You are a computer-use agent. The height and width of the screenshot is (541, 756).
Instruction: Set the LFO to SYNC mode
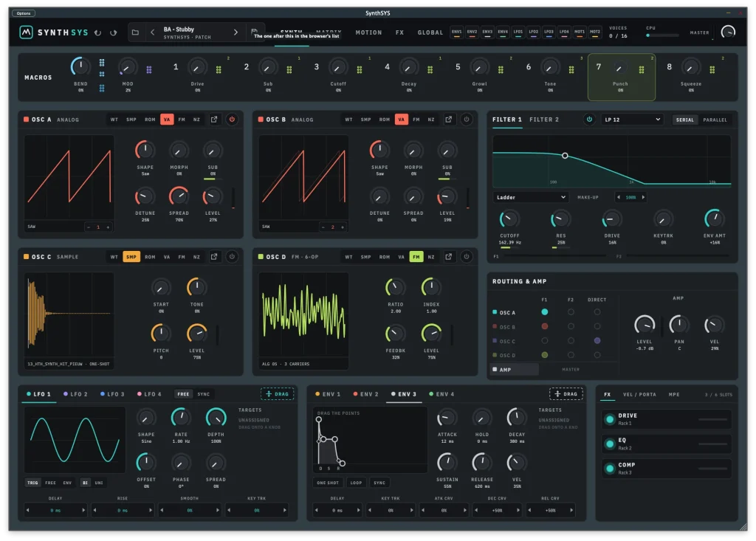[204, 394]
